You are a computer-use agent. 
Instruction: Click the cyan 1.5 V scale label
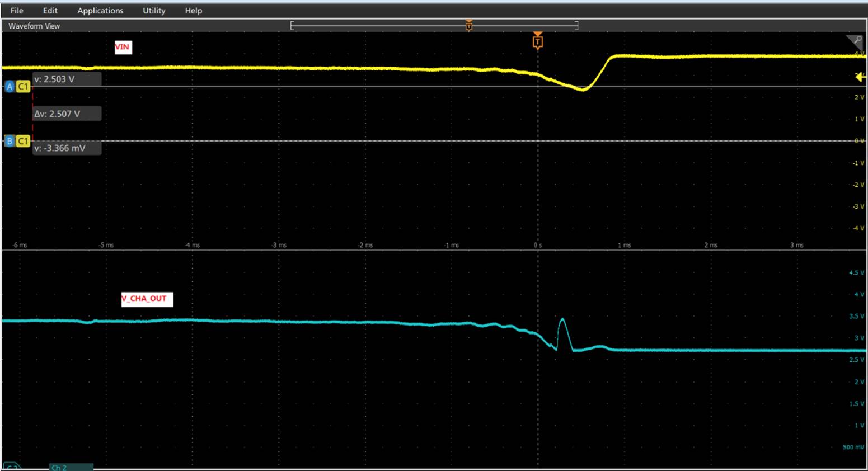[x=857, y=403]
